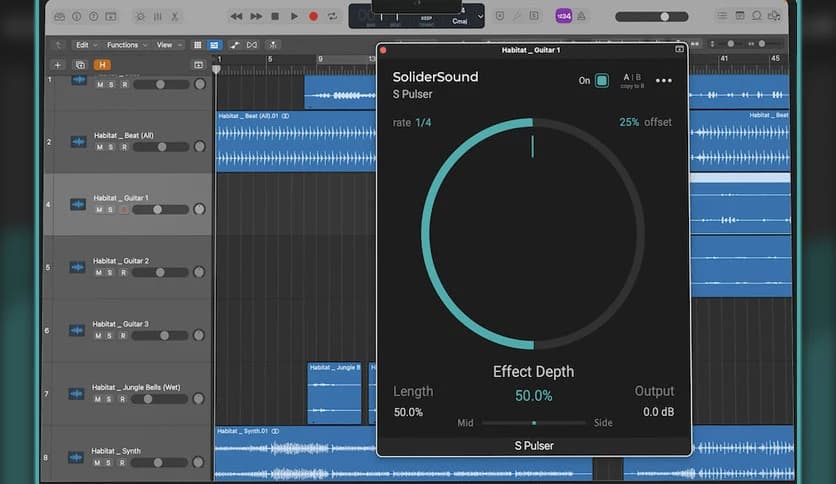Click the Fast Forward transport button
The height and width of the screenshot is (484, 836).
[256, 17]
